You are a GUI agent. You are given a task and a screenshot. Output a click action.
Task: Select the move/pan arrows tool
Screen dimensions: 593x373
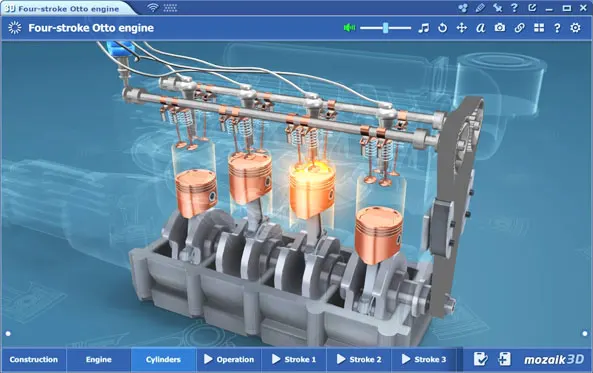click(x=461, y=28)
